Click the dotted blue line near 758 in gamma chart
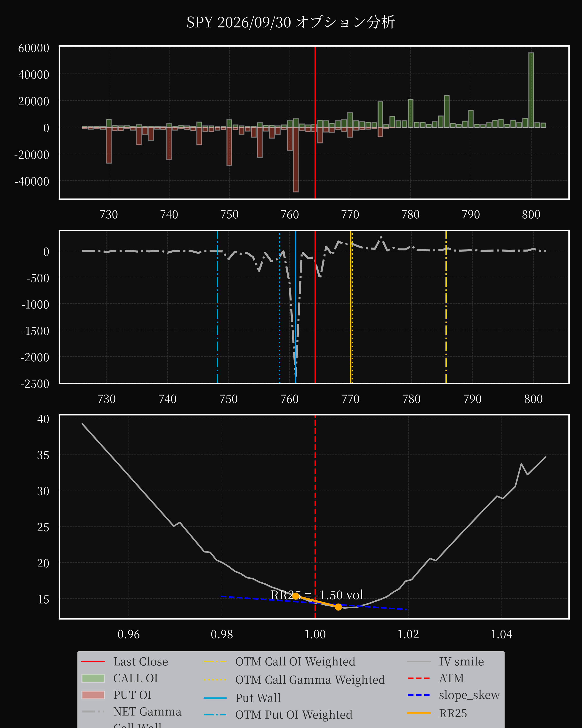This screenshot has width=582, height=728. point(279,306)
